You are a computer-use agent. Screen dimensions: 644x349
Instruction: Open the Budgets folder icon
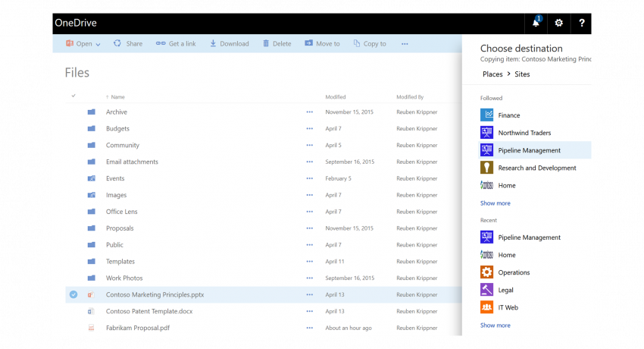coord(91,129)
